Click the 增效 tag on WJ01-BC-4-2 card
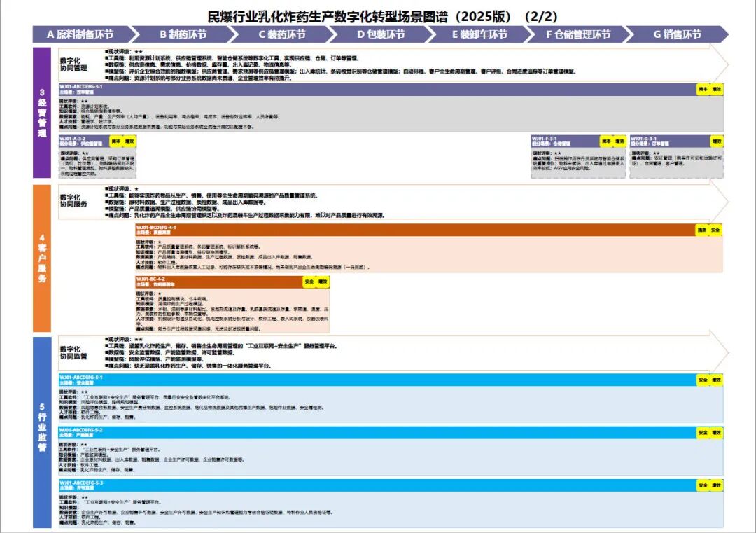The image size is (756, 533). pos(323,282)
